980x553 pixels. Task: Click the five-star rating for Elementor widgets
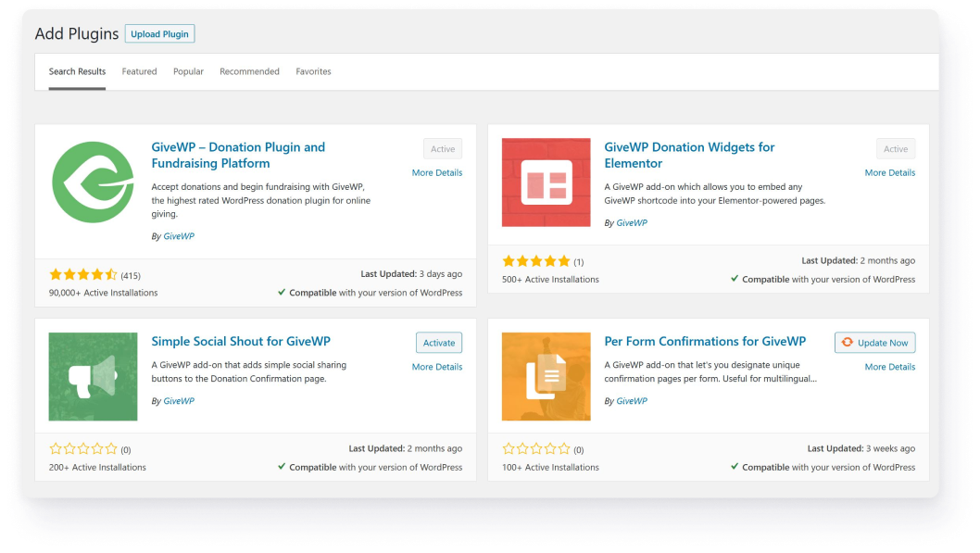[536, 261]
